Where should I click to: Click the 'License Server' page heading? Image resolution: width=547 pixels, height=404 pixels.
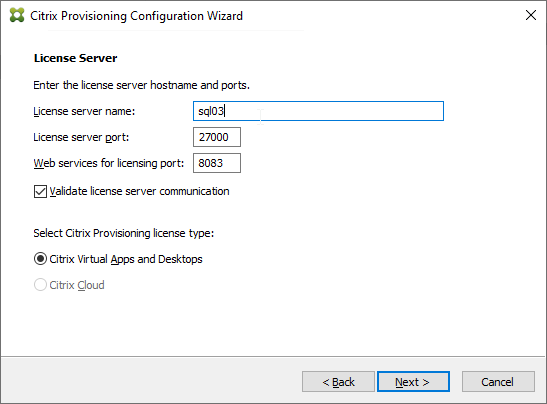[x=75, y=58]
